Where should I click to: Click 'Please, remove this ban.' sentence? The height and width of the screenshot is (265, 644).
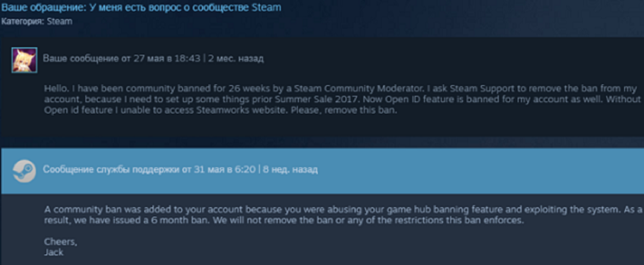point(344,110)
